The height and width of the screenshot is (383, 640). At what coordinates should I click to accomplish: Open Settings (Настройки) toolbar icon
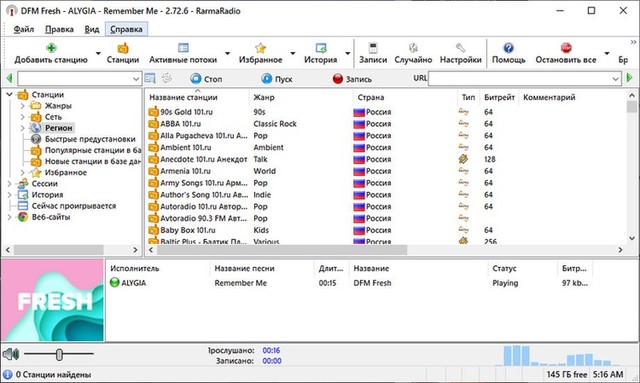(460, 48)
